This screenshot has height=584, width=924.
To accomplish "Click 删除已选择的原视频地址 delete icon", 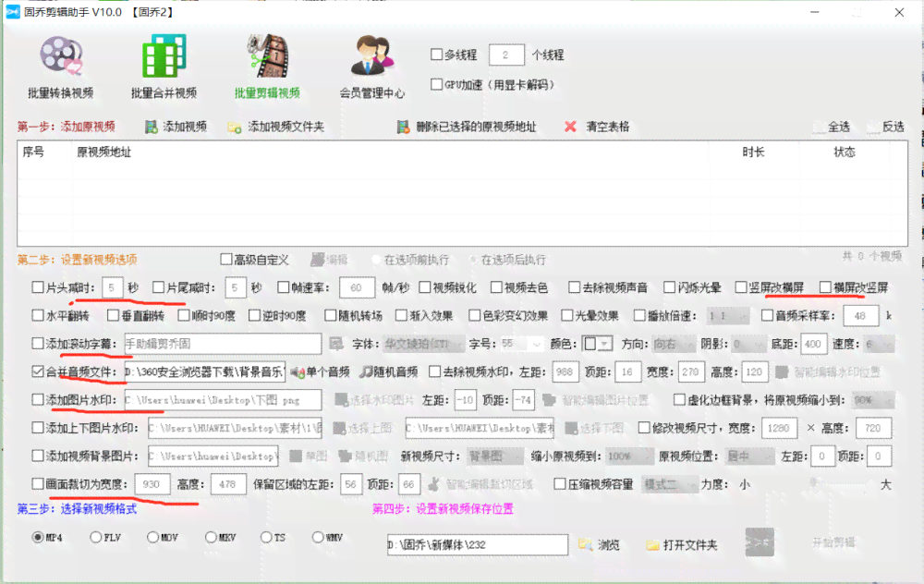I will [403, 127].
